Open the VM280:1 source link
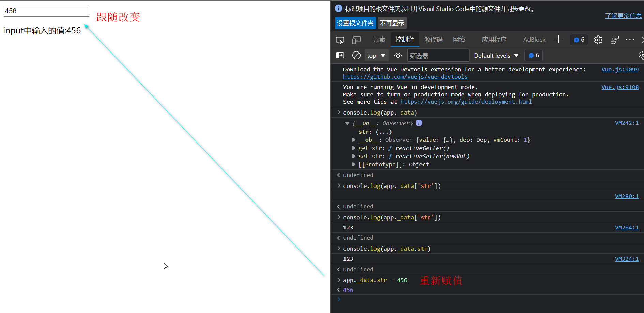Image resolution: width=644 pixels, height=313 pixels. tap(627, 196)
